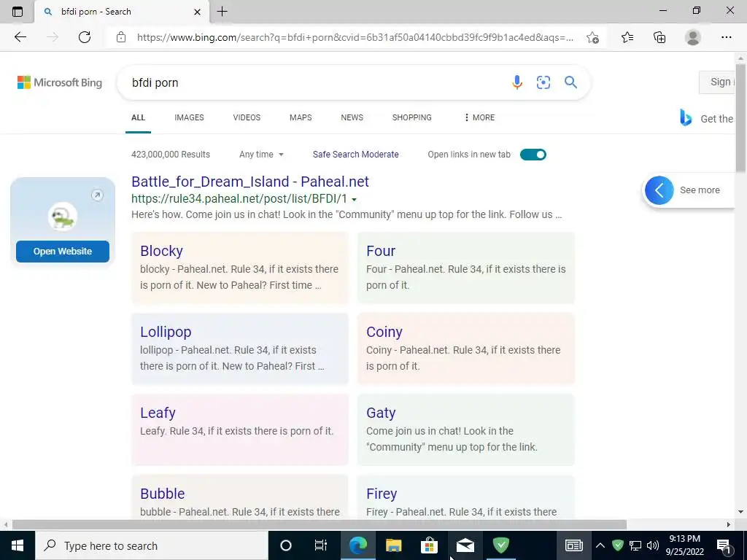Launch visual search camera icon
Screen dimensions: 747x560
(x=543, y=82)
